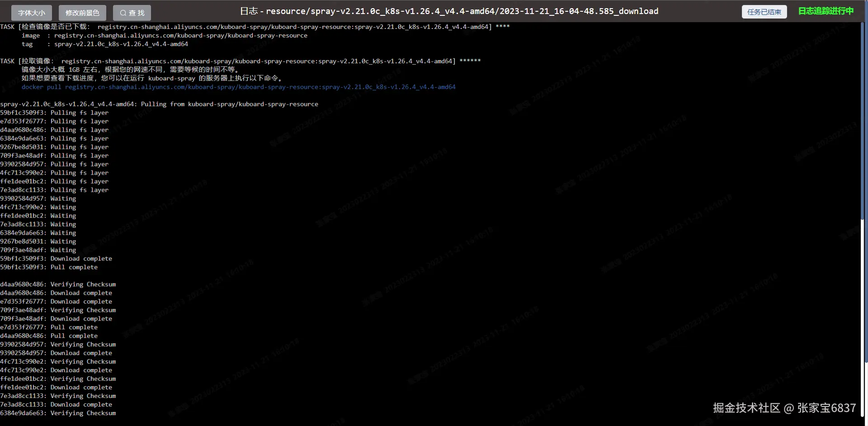This screenshot has height=426, width=868.
Task: Select '93902584d957: Verifying Checksum' line
Action: 58,345
